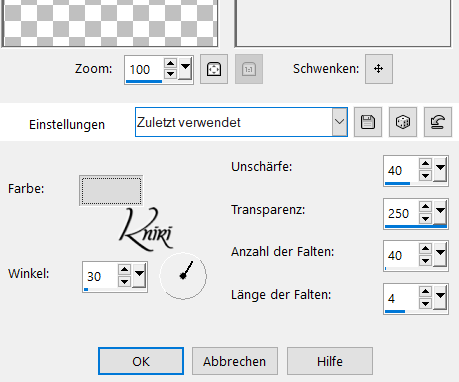The height and width of the screenshot is (382, 459).
Task: Click the 1:1 actual size zoom icon
Action: pyautogui.click(x=249, y=69)
